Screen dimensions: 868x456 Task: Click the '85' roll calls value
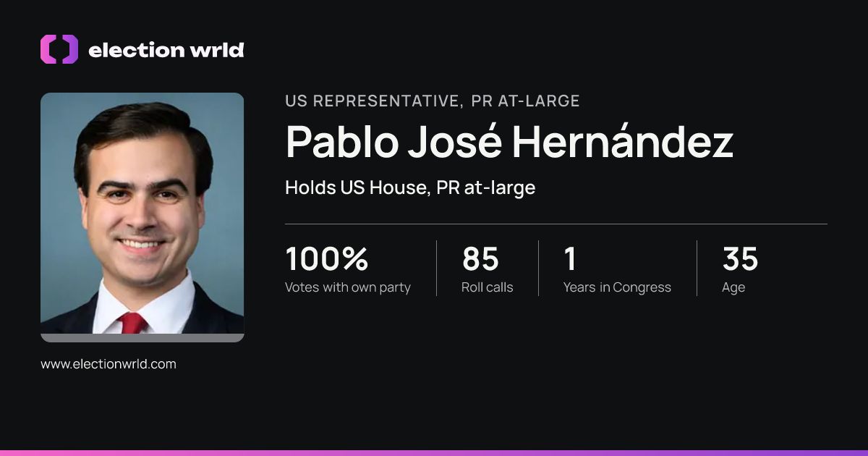[x=480, y=259]
